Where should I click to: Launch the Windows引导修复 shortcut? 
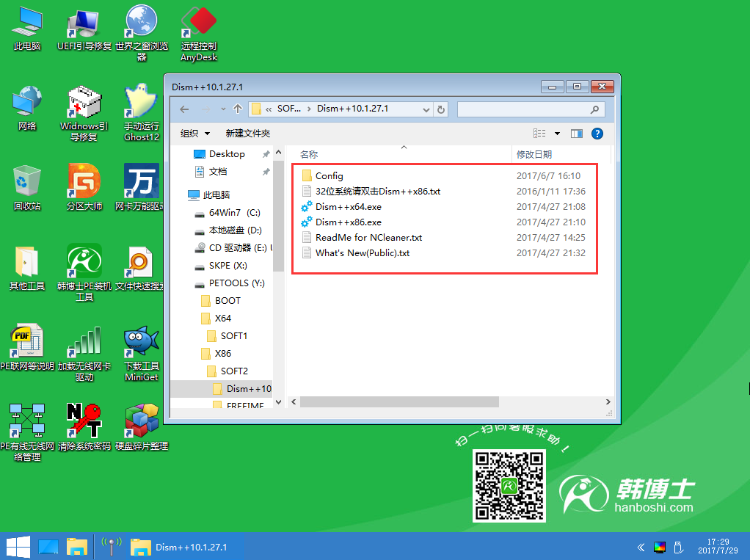pyautogui.click(x=84, y=114)
